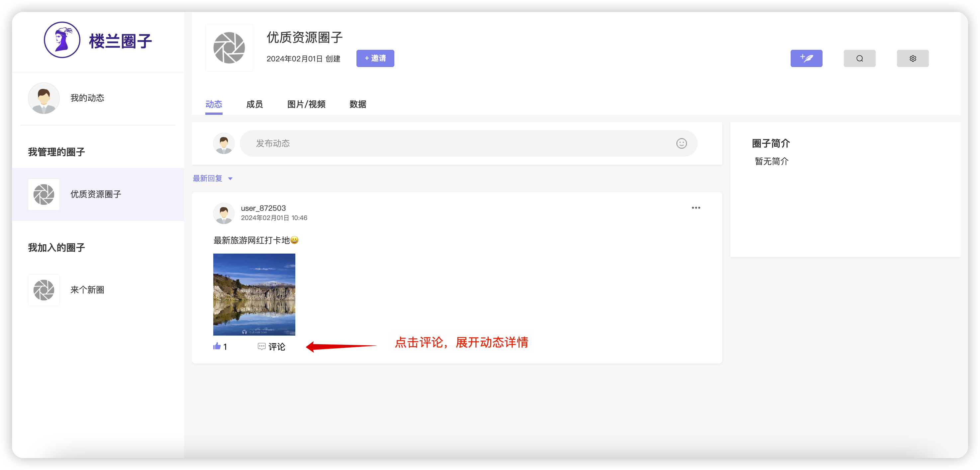The height and width of the screenshot is (470, 980).
Task: Switch to the 图片/视频 tab
Action: click(306, 104)
